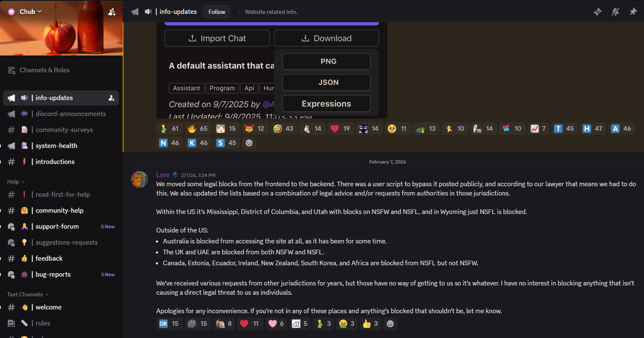Click the Follow button in the channel header
The height and width of the screenshot is (338, 644).
click(x=217, y=12)
